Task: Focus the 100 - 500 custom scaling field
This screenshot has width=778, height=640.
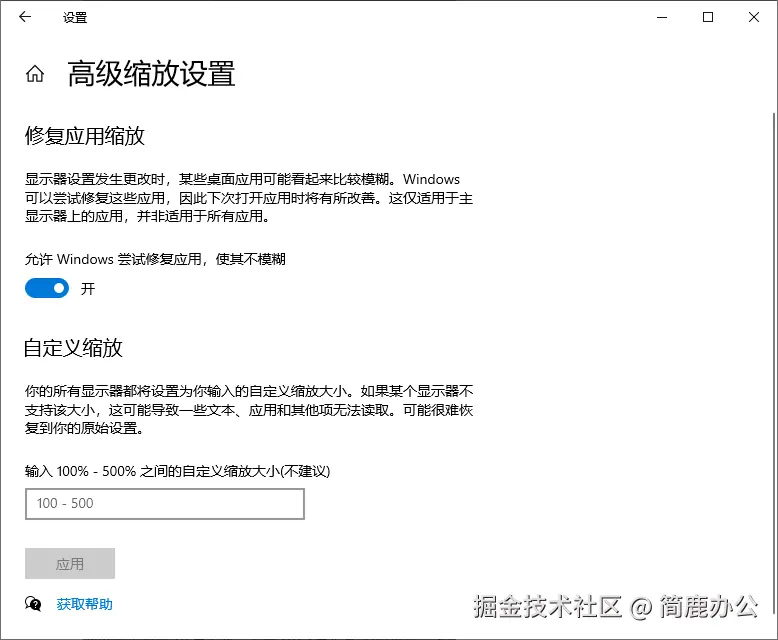Action: [165, 504]
